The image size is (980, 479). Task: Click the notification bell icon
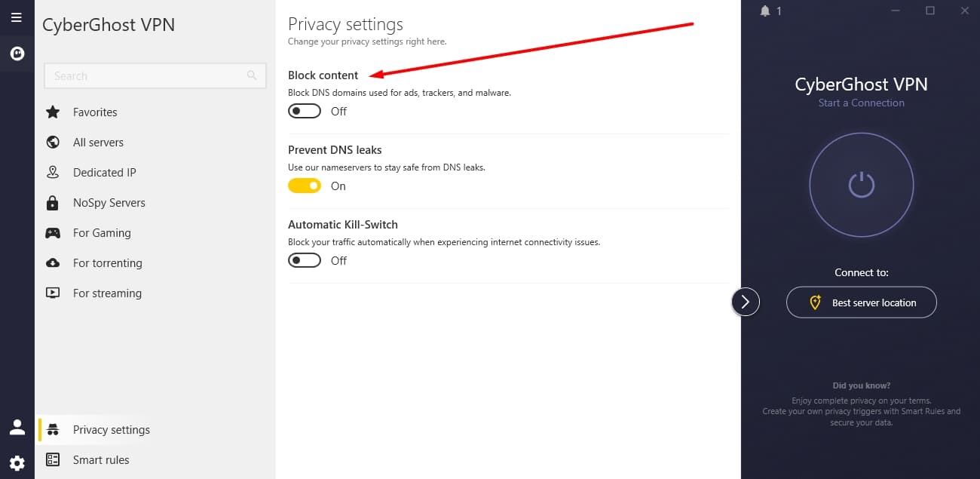coord(766,11)
